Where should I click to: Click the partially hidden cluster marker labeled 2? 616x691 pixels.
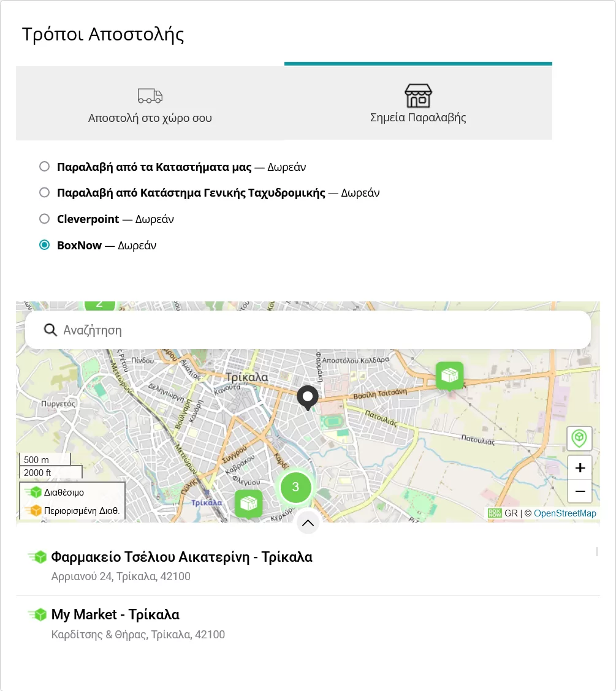tap(99, 304)
